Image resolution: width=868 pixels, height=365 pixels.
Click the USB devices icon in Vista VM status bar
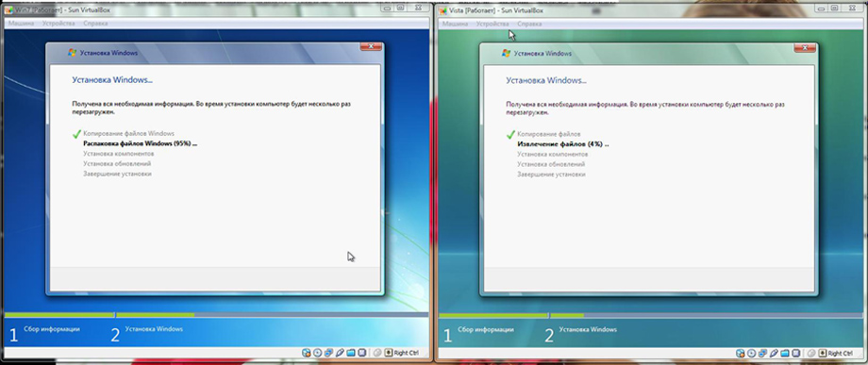point(774,353)
